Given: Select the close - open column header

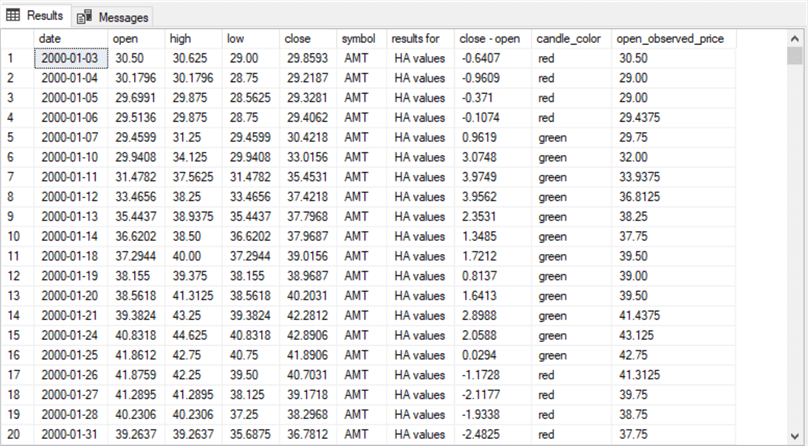Looking at the screenshot, I should click(493, 39).
